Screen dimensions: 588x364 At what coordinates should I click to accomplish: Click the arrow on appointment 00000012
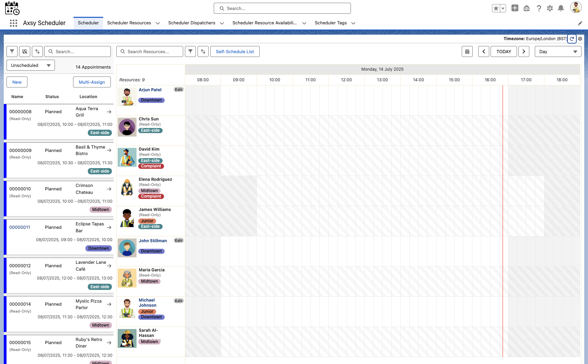click(109, 266)
